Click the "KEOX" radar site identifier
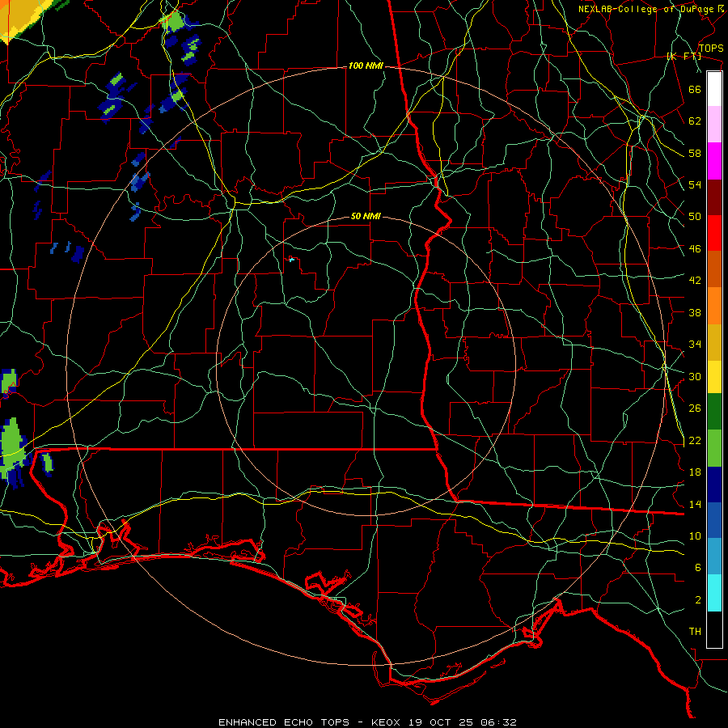 (387, 722)
